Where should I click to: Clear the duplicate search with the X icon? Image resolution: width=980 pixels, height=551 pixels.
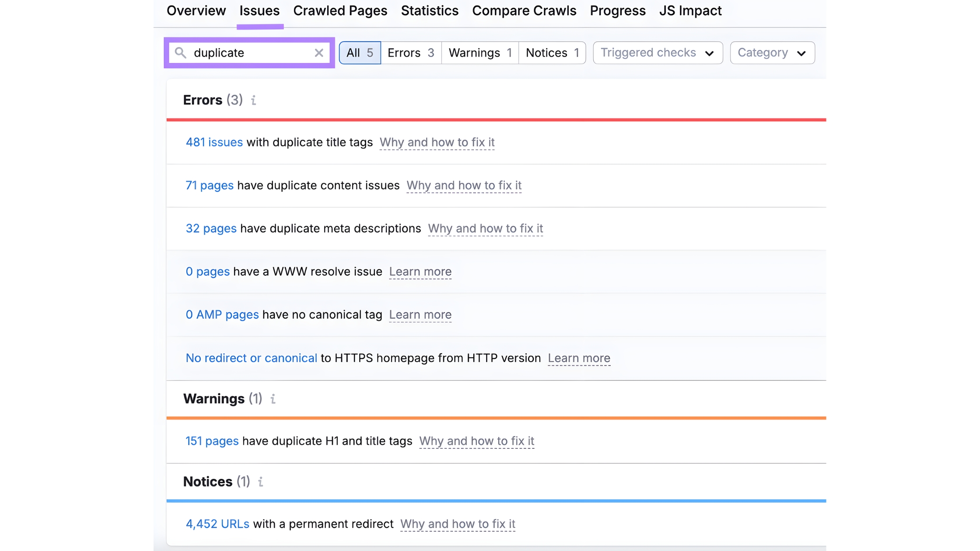319,53
